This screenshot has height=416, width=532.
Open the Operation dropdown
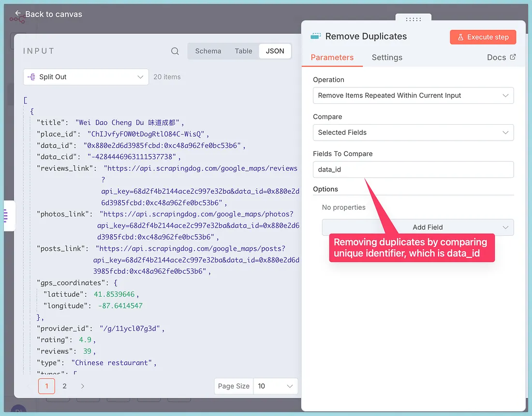(x=413, y=96)
